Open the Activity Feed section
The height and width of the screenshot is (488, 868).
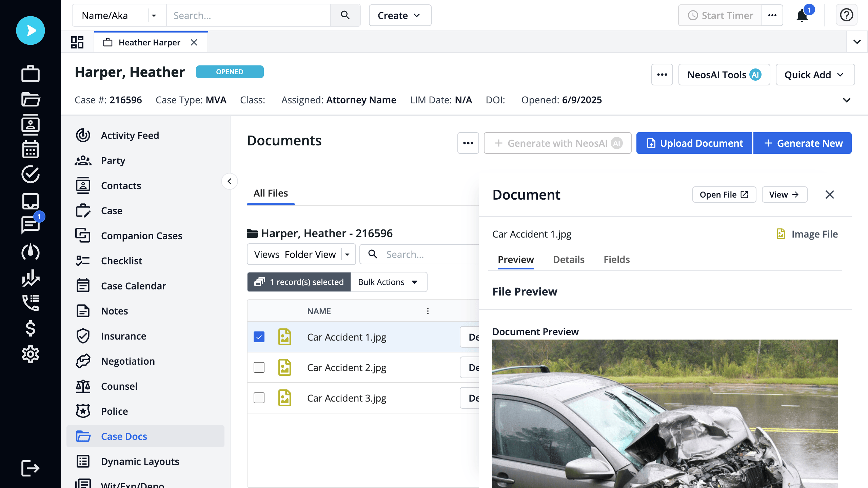pos(130,135)
